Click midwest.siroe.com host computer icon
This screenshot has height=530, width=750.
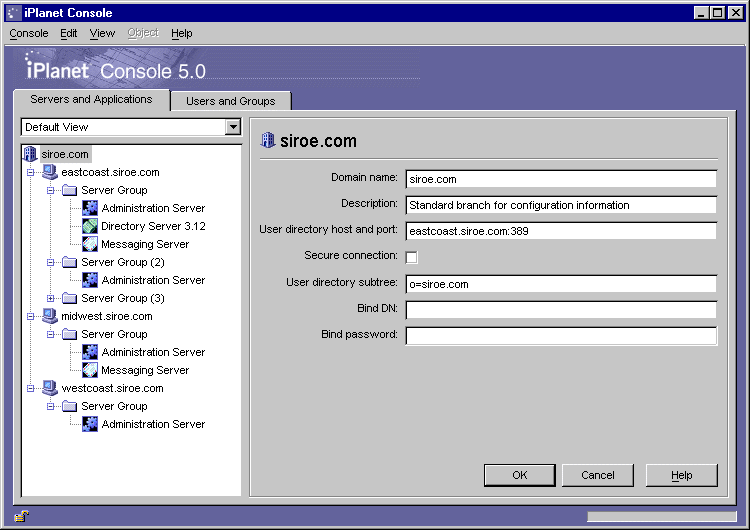(x=50, y=316)
